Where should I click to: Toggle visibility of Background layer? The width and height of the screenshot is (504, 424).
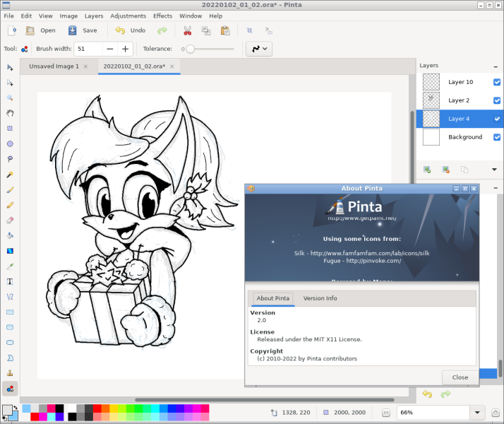click(x=497, y=137)
